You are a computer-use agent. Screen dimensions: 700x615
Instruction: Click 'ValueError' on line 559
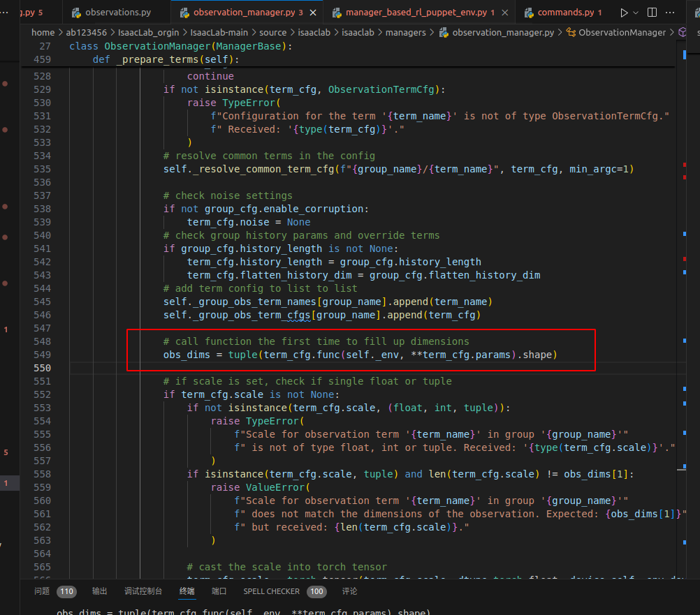coord(275,487)
